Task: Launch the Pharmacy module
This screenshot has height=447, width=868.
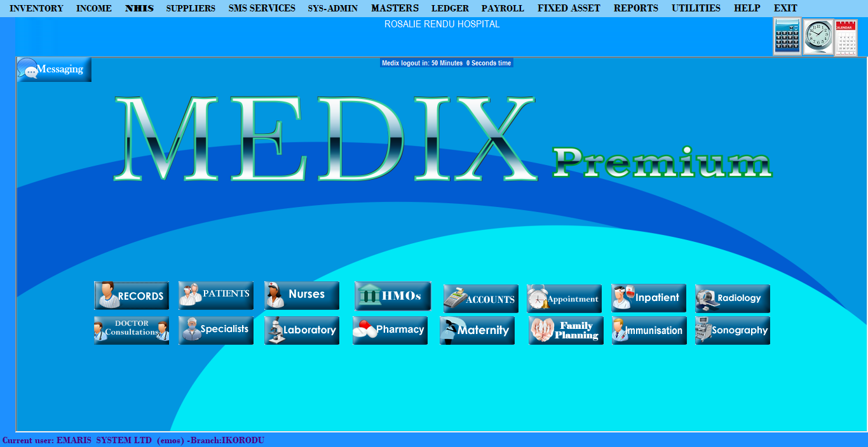Action: click(x=390, y=330)
